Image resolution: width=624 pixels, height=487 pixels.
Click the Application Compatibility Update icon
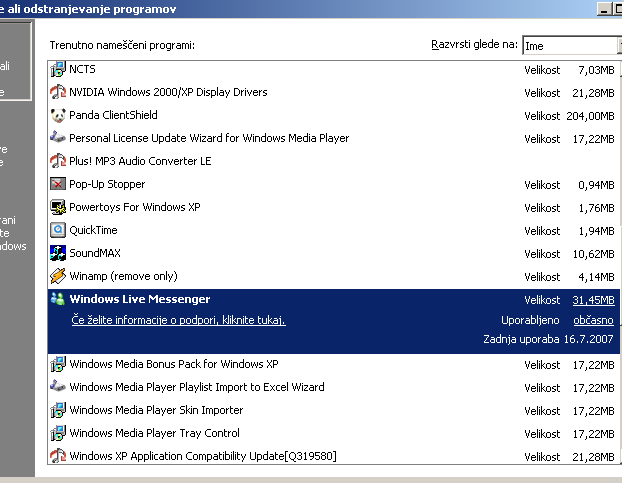point(58,456)
